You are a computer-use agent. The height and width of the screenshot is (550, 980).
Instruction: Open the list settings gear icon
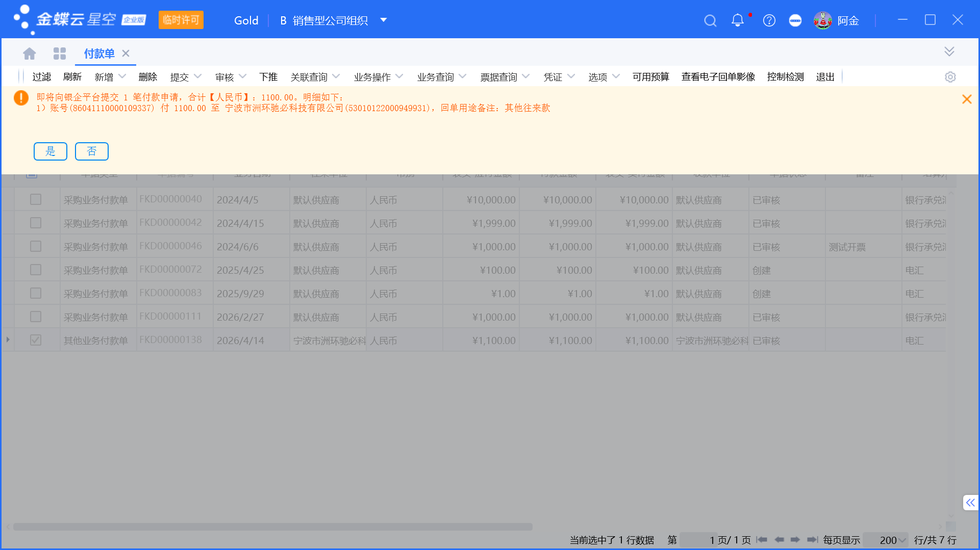click(950, 77)
